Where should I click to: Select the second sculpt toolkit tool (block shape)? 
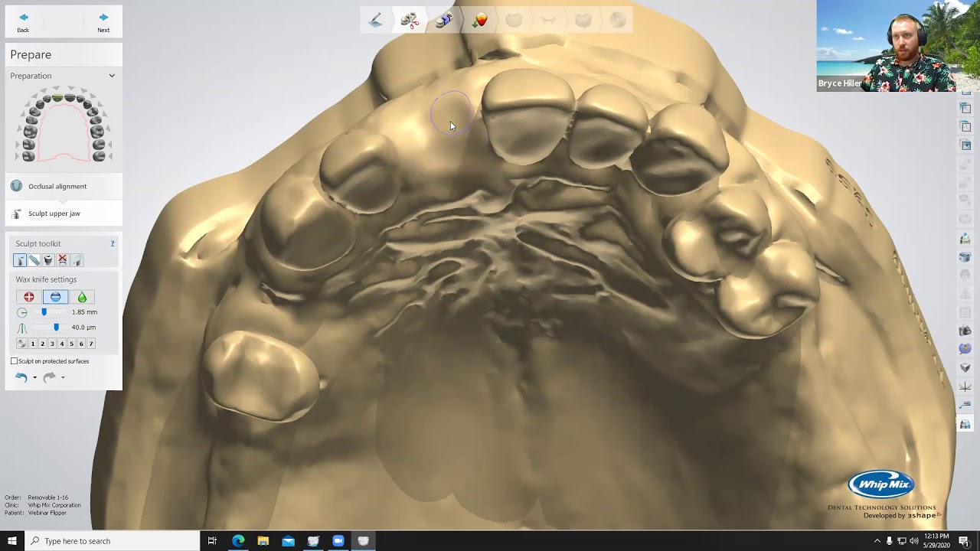tap(34, 260)
